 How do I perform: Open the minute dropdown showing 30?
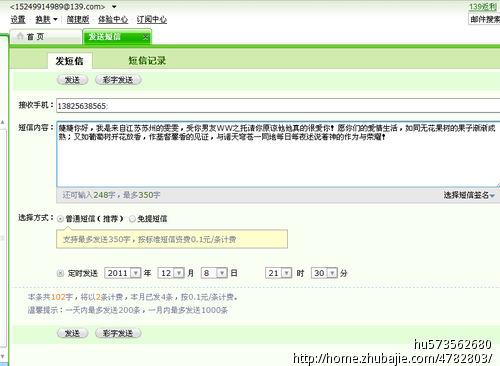click(324, 273)
